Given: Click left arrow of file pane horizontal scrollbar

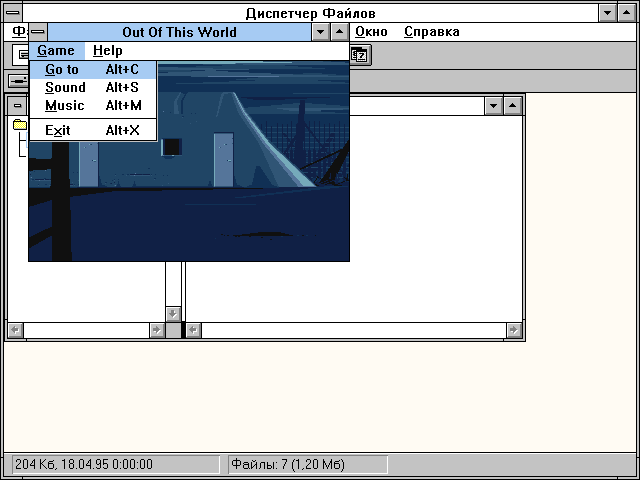Looking at the screenshot, I should 194,330.
